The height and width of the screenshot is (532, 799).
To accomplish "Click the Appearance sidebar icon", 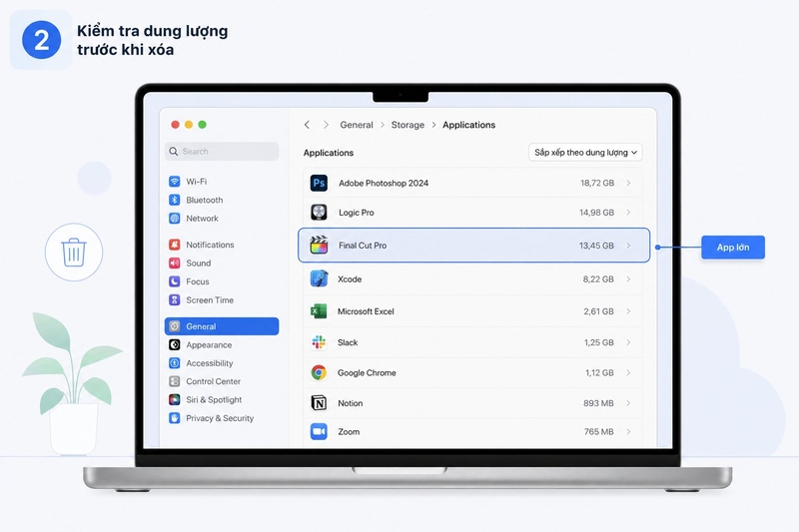I will (x=174, y=344).
